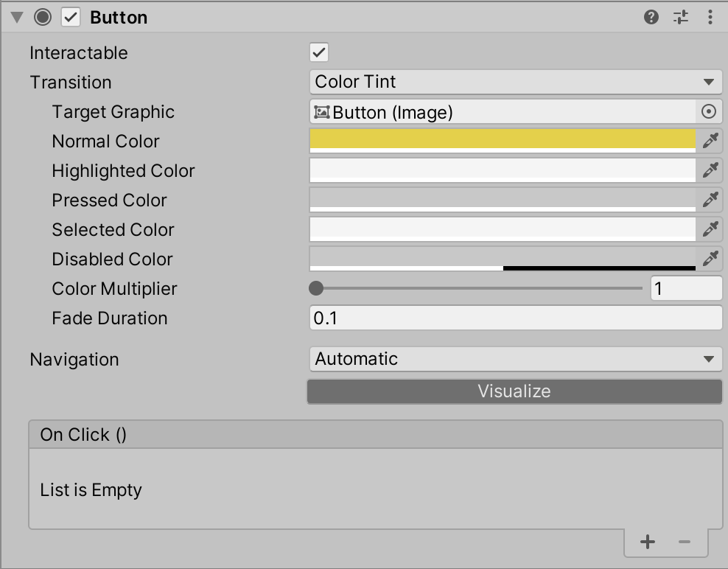The height and width of the screenshot is (569, 728).
Task: Click the Visualize button
Action: [x=514, y=391]
